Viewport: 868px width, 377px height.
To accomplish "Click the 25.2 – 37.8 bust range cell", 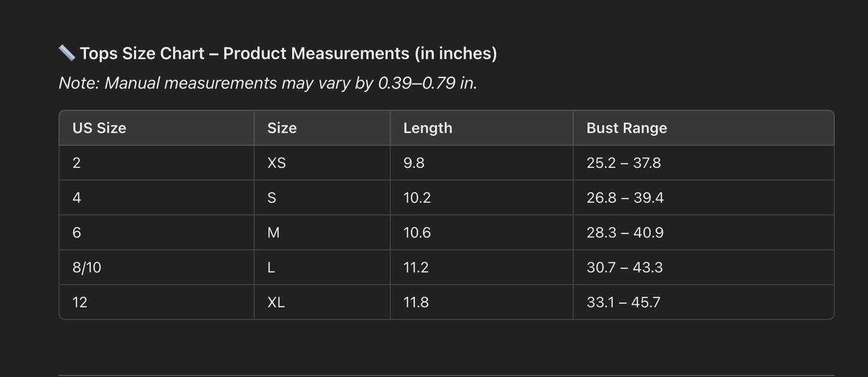I will [x=624, y=163].
